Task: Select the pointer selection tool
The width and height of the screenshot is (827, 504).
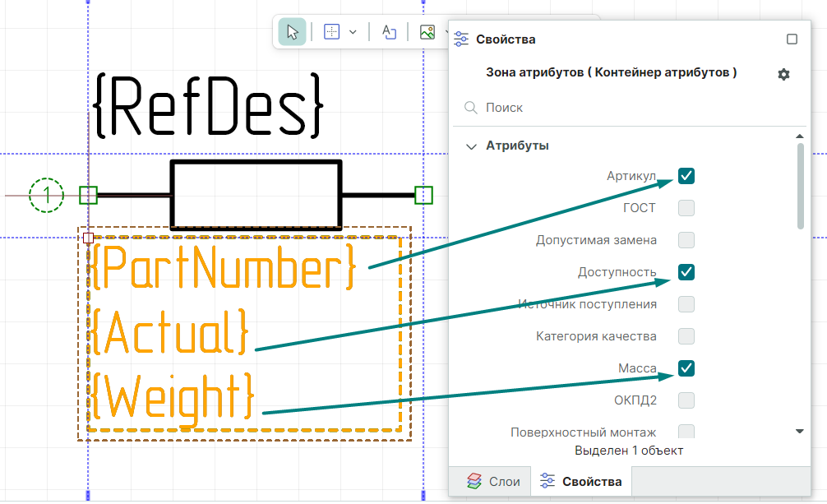Action: (x=292, y=32)
